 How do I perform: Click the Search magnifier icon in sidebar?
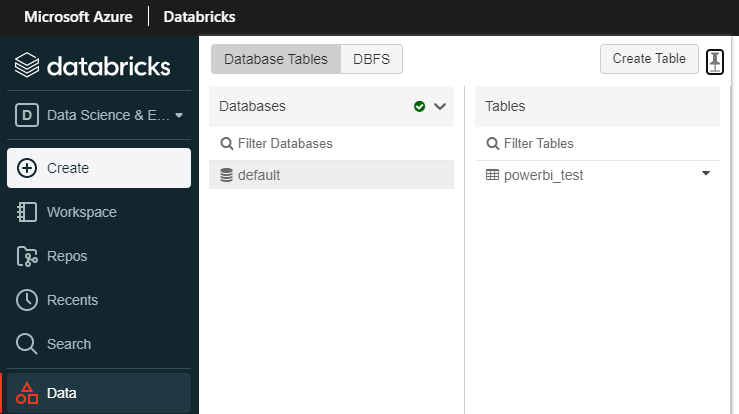pos(26,344)
